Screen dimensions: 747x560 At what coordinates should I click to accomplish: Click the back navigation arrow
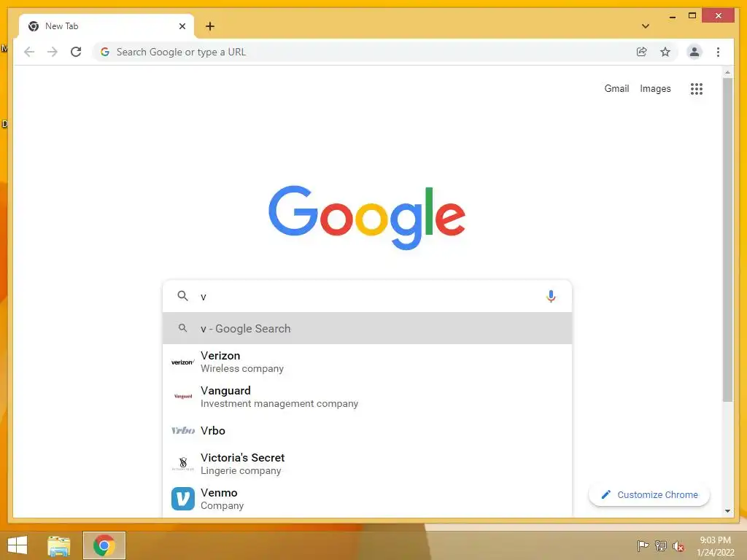29,52
